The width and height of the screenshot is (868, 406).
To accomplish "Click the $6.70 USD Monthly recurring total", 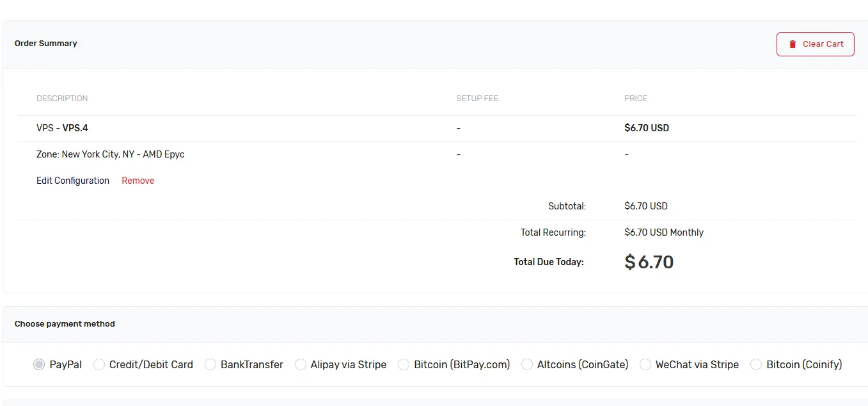I will [664, 232].
